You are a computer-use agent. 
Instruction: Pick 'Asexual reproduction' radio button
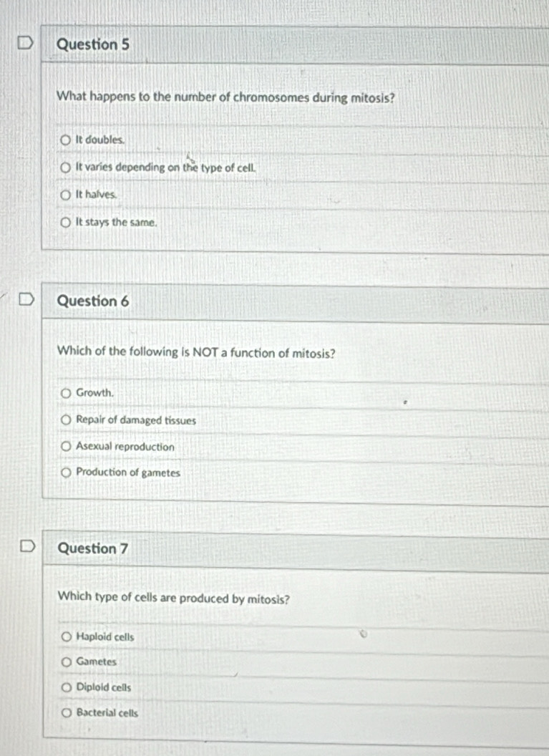(66, 447)
